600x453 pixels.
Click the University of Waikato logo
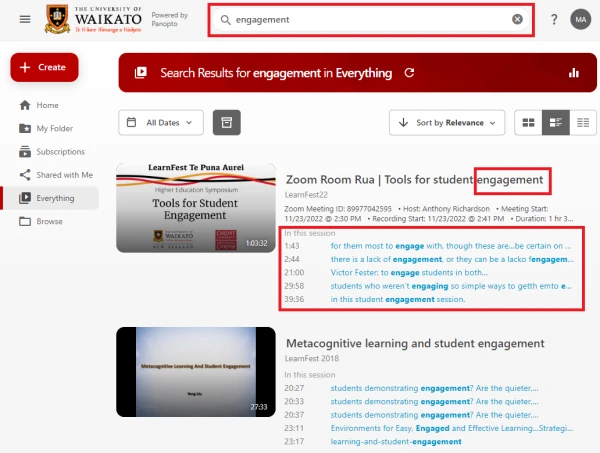click(93, 19)
